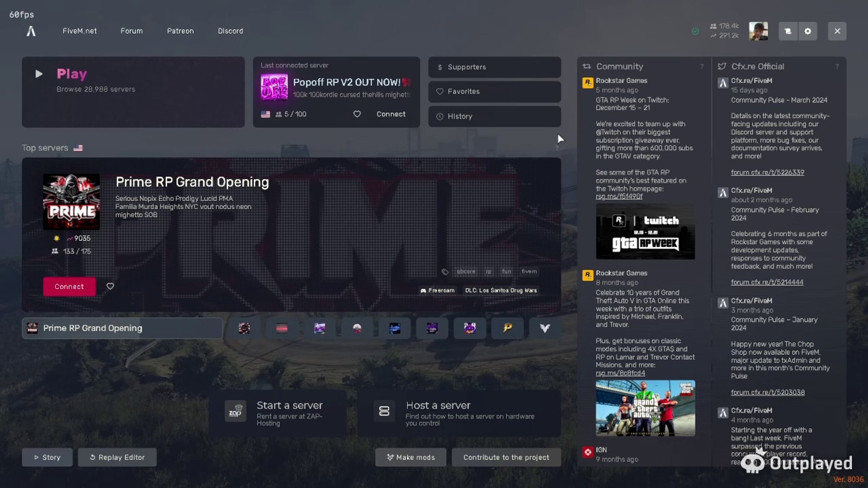Open forum.cfx.re/t/5203038 link
This screenshot has height=488, width=868.
(x=768, y=393)
